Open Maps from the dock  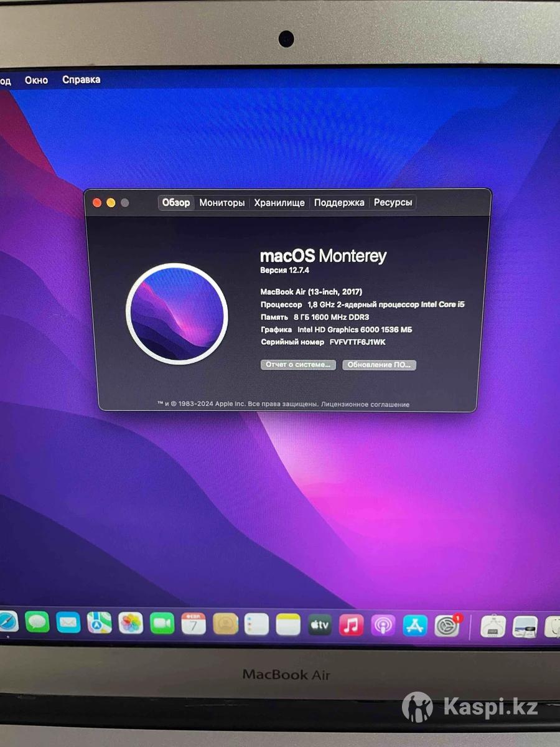100,622
